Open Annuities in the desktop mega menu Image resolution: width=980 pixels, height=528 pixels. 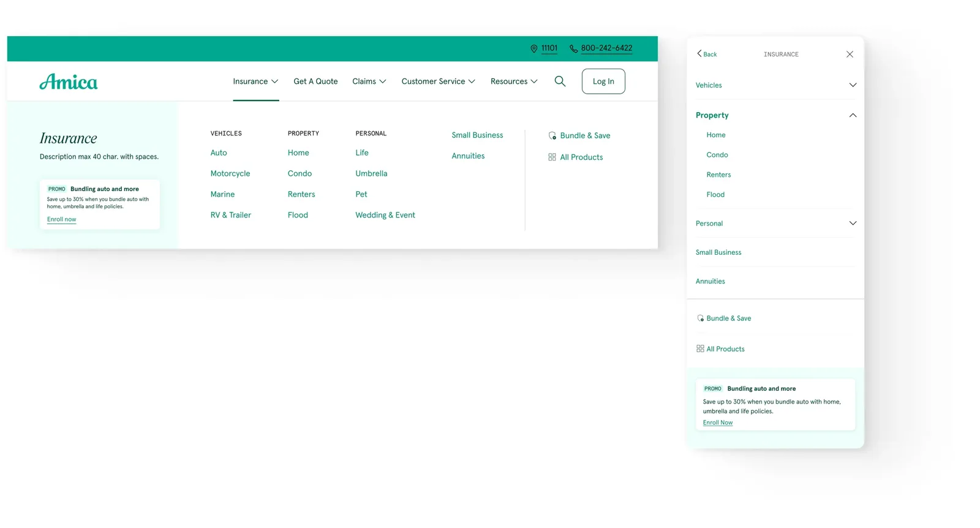(468, 156)
